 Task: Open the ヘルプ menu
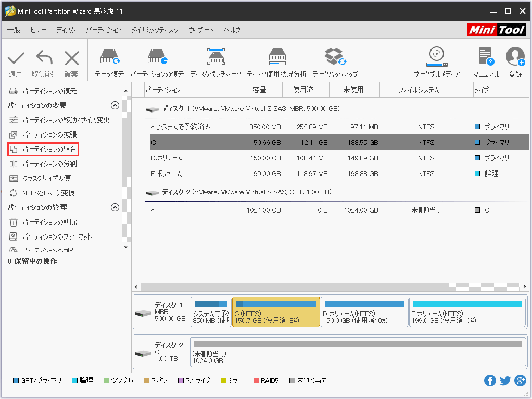pyautogui.click(x=232, y=30)
